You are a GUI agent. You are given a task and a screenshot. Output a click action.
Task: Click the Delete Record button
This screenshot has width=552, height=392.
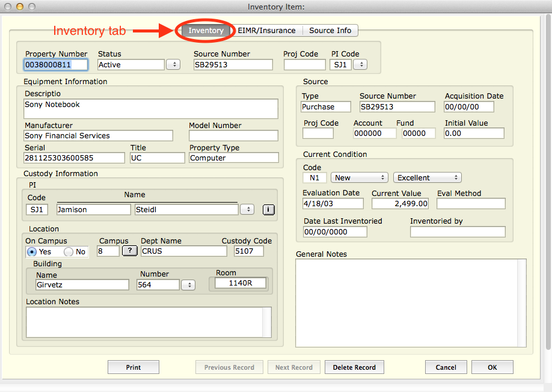pos(354,367)
